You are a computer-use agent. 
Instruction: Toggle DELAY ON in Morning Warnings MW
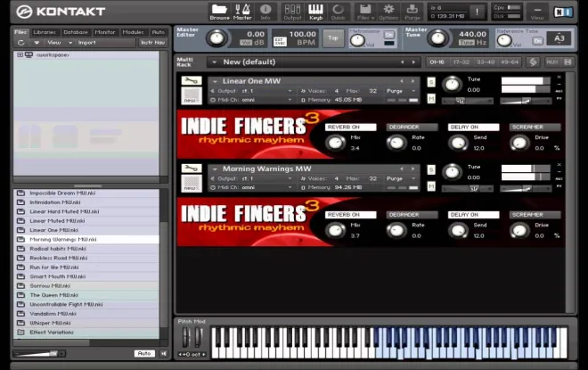pos(474,215)
